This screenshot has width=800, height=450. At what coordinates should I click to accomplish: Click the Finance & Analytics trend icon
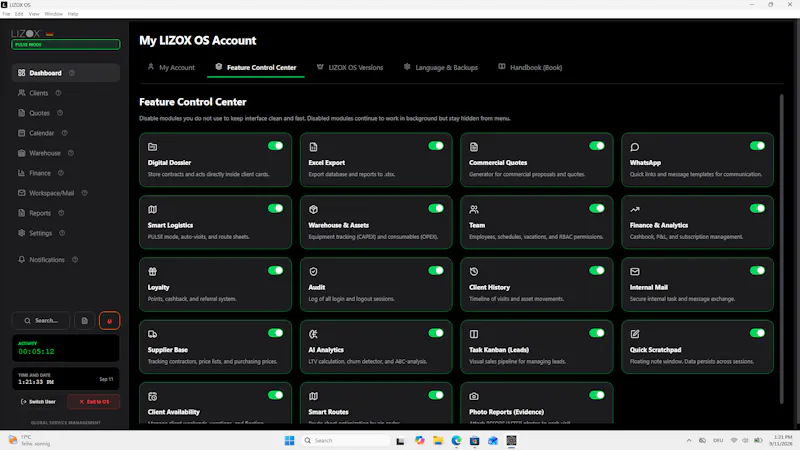click(x=635, y=209)
